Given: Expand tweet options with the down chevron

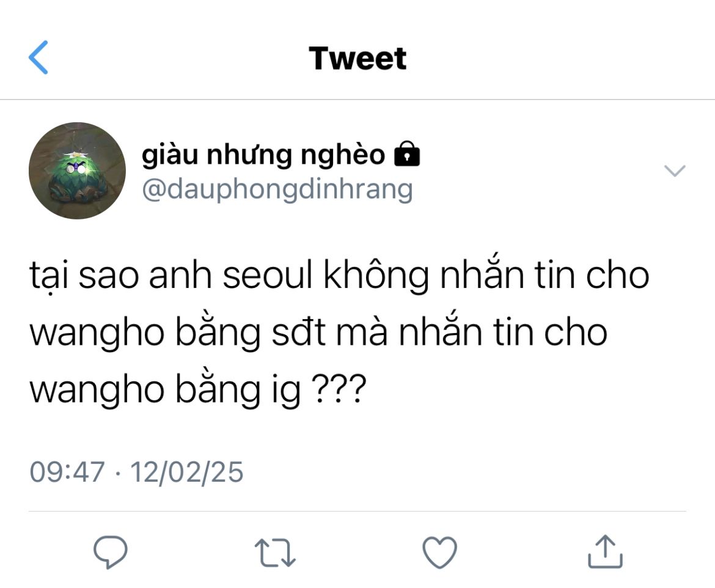Looking at the screenshot, I should [x=675, y=171].
